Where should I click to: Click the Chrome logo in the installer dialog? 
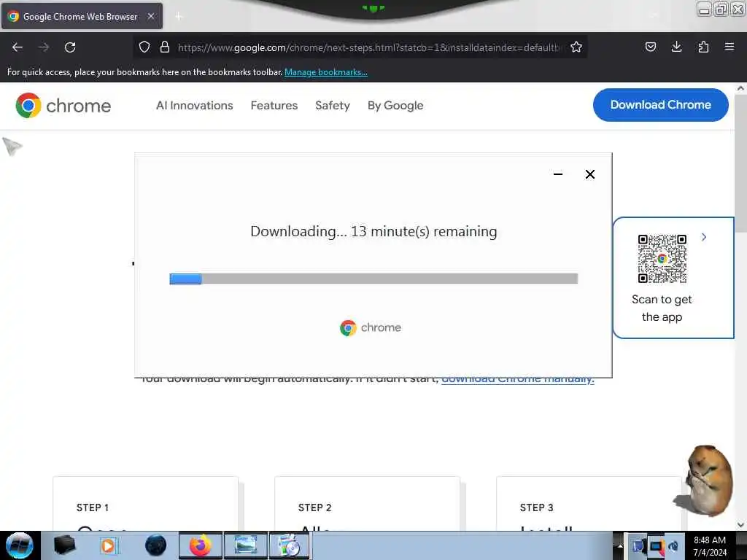[370, 327]
